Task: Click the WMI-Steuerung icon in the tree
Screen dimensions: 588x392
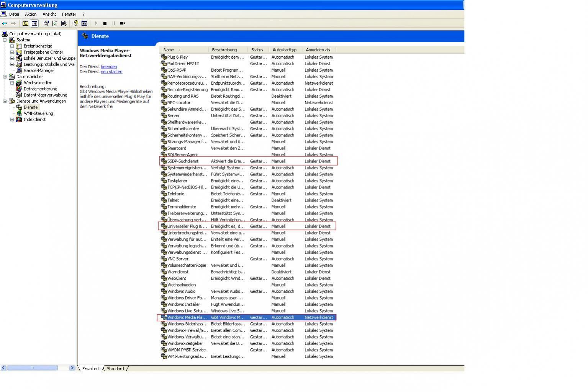Action: pos(19,113)
